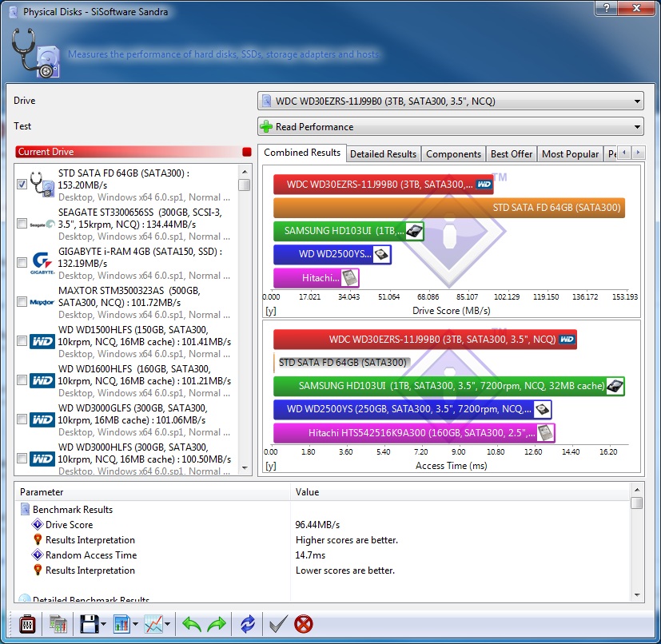Click the red Current Drive indicator square
Viewport: 661px width, 644px height.
point(247,152)
